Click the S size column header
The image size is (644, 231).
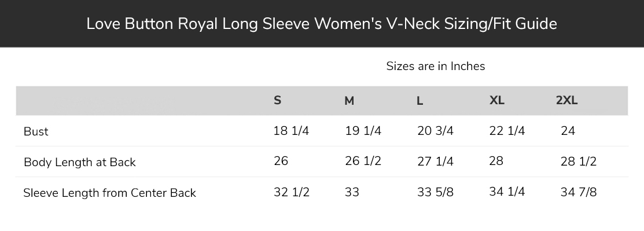coord(278,100)
